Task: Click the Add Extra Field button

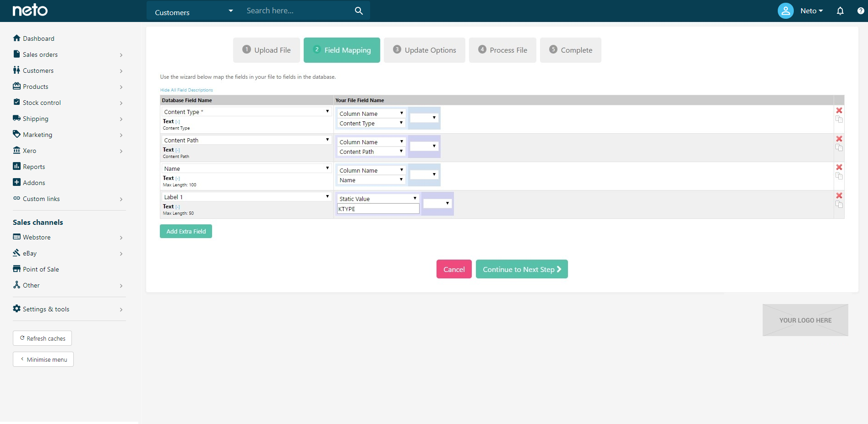Action: 186,231
